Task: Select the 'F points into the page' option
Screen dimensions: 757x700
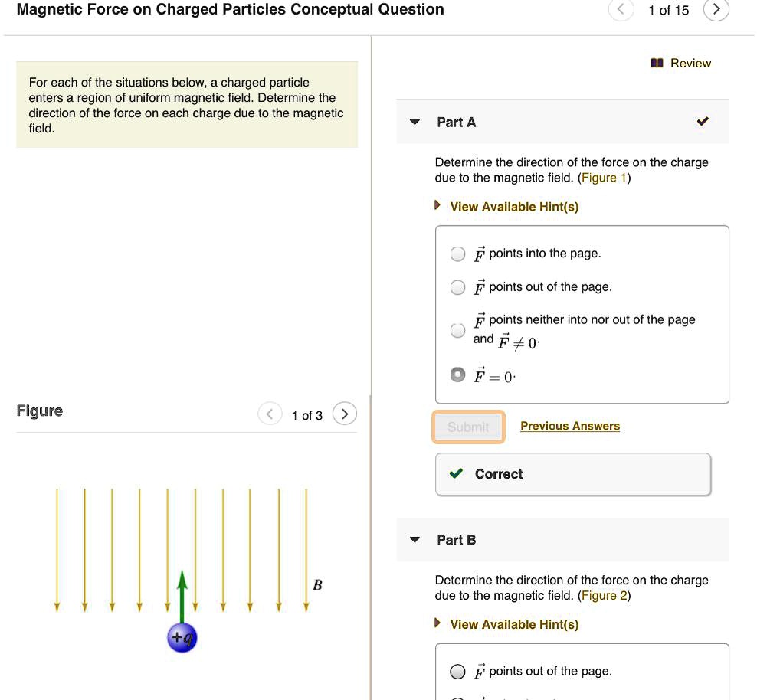Action: (457, 254)
